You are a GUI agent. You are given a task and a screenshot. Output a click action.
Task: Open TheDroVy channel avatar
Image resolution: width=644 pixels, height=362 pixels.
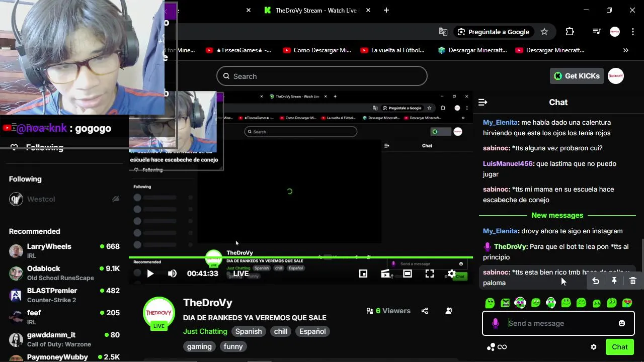click(159, 313)
